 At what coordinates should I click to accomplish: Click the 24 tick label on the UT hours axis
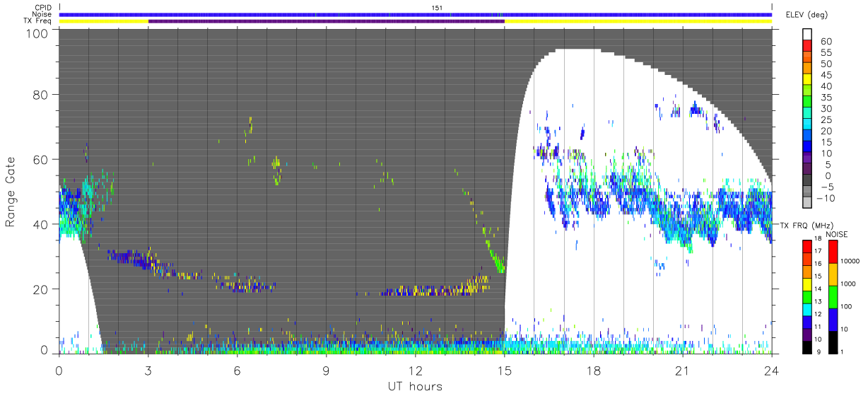tap(771, 370)
